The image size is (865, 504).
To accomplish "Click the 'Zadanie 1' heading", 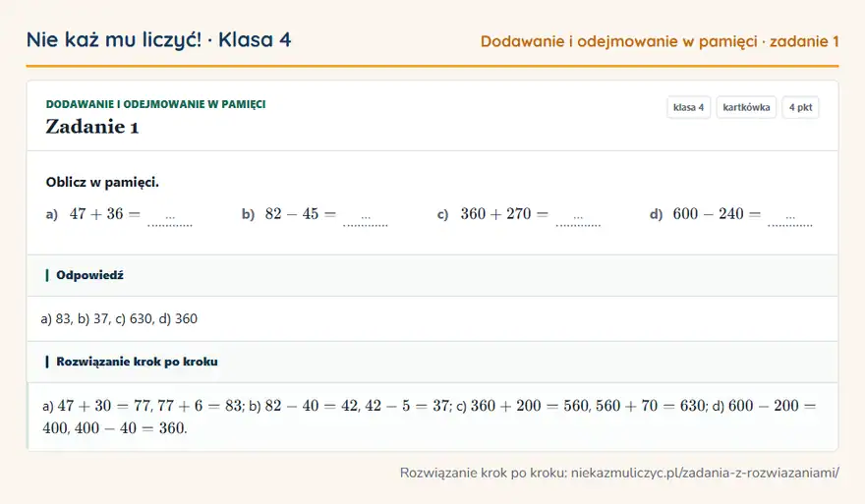I will (92, 127).
